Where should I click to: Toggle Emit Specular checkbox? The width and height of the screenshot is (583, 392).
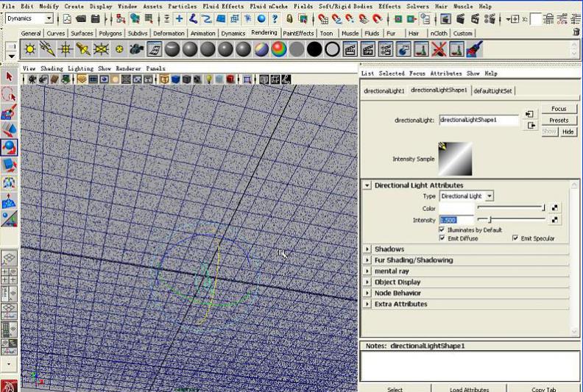pos(515,238)
